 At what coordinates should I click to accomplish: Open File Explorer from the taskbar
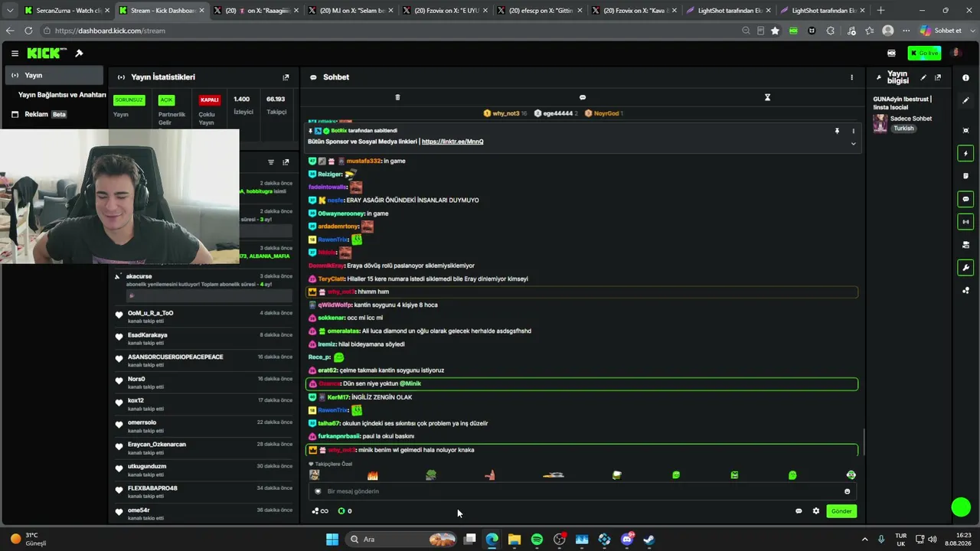[514, 540]
